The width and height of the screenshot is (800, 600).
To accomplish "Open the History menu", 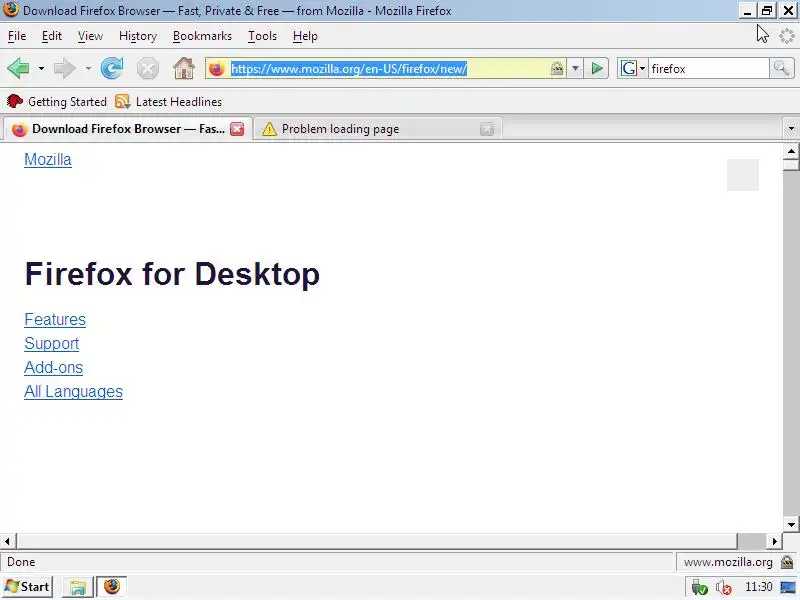I will tap(138, 36).
